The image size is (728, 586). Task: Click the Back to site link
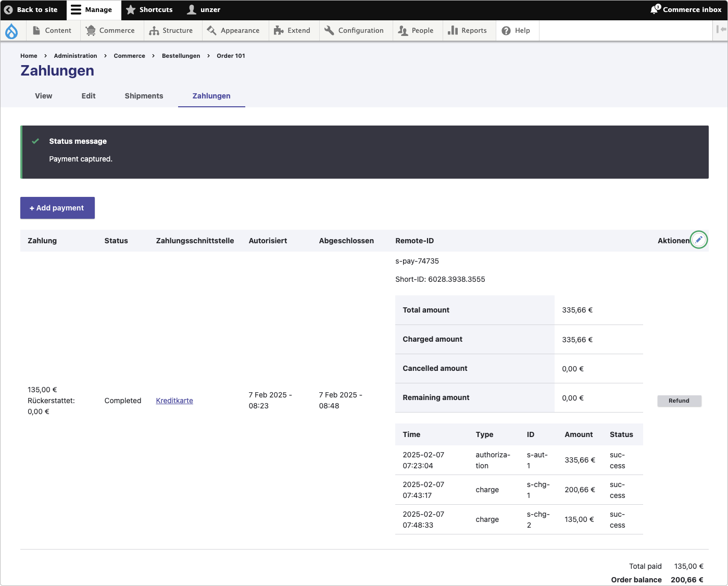[x=33, y=10]
